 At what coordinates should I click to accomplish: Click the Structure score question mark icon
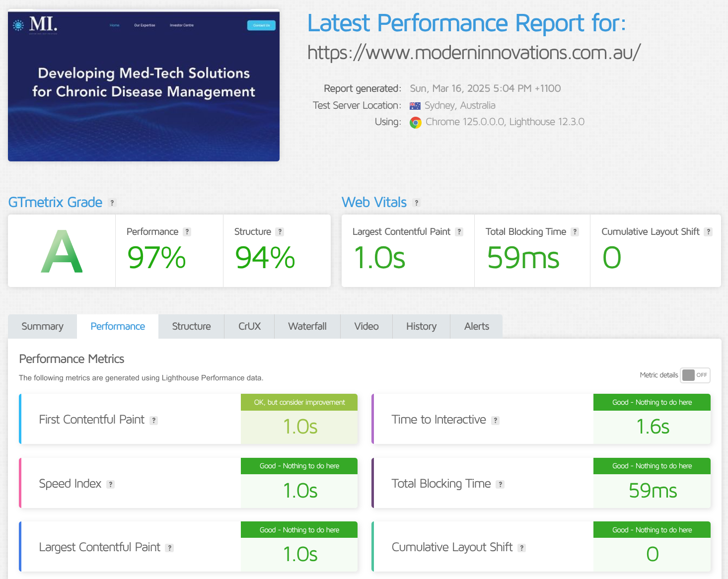[280, 232]
